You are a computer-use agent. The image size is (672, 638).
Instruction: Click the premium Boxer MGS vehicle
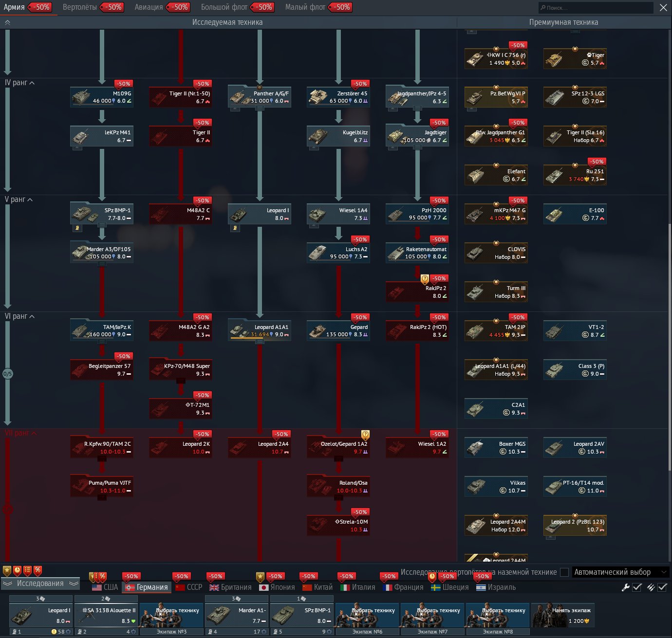pos(496,447)
